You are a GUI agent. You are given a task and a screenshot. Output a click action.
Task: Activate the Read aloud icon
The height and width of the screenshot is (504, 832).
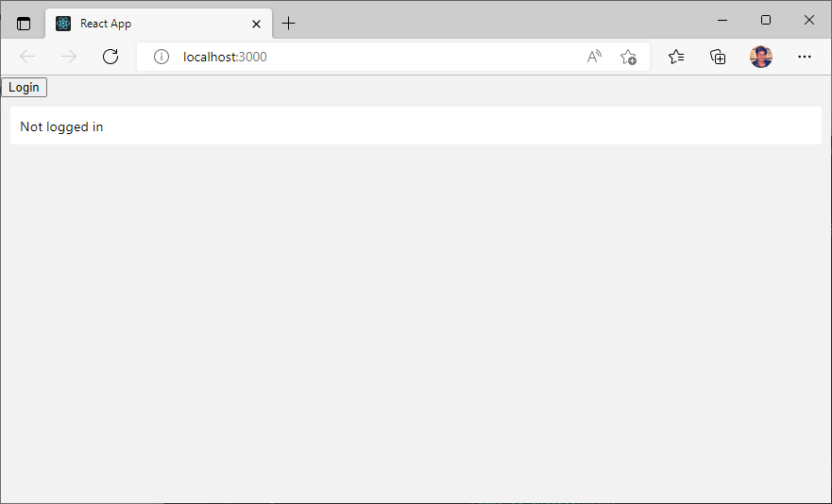point(594,57)
